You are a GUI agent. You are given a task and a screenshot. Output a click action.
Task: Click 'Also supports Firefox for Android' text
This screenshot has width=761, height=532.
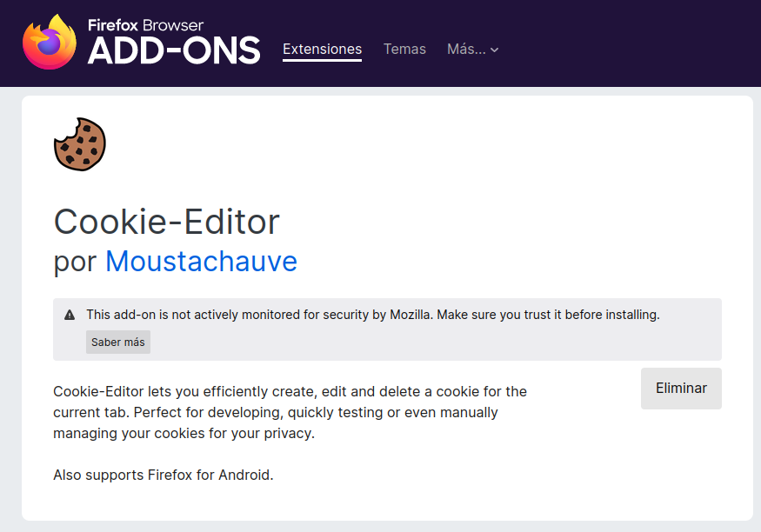pyautogui.click(x=164, y=475)
